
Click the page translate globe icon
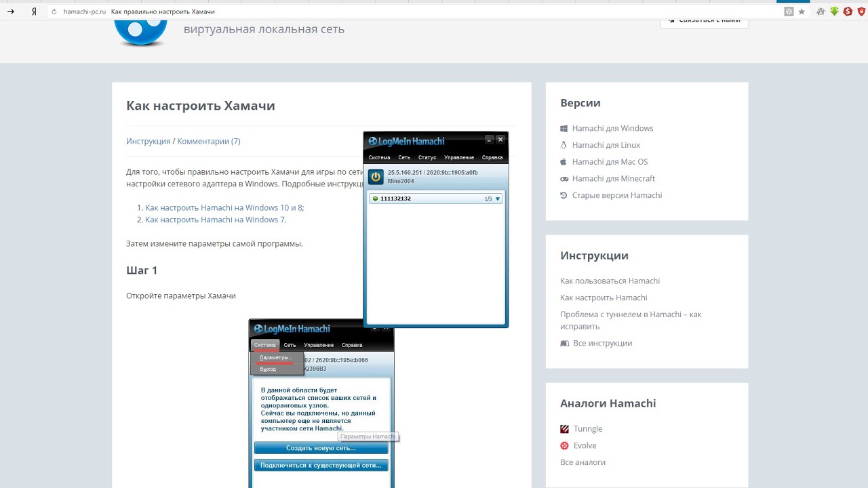click(789, 12)
